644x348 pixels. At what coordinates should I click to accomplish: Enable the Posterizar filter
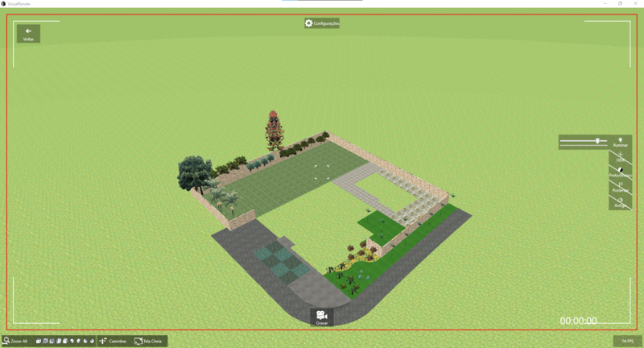coord(620,187)
